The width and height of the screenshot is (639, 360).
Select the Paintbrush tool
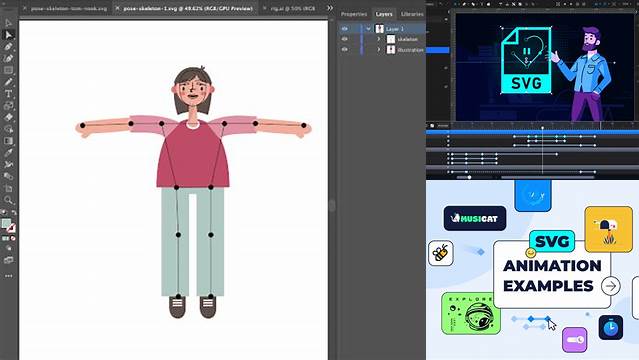coord(9,82)
